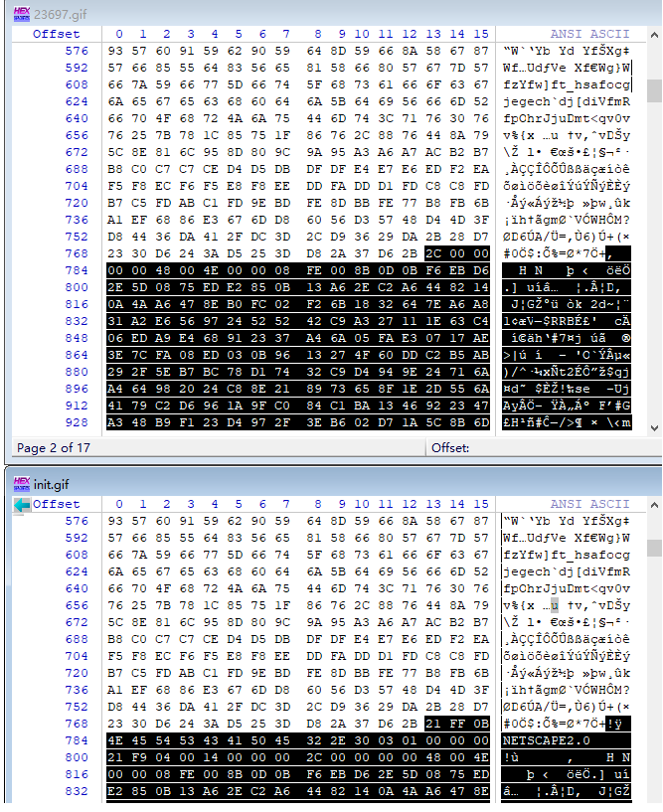Click column 8 header in init.gif window

(x=317, y=504)
